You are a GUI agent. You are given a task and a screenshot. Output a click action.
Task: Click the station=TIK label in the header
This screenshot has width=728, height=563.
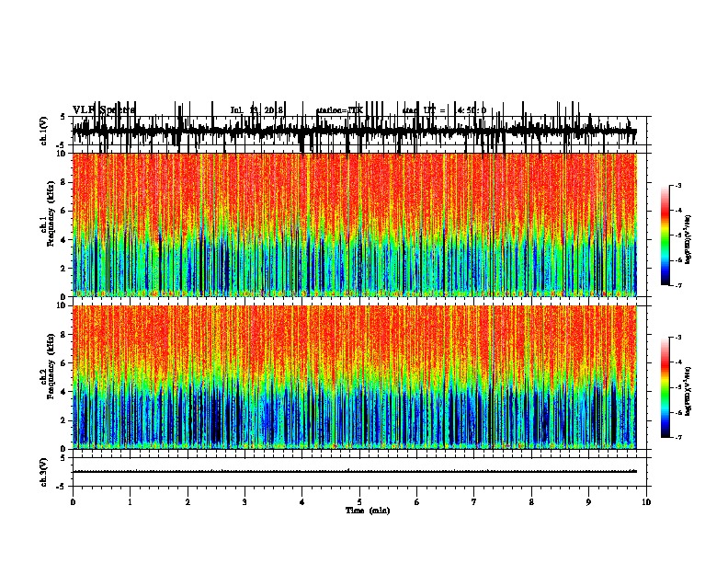coord(339,110)
